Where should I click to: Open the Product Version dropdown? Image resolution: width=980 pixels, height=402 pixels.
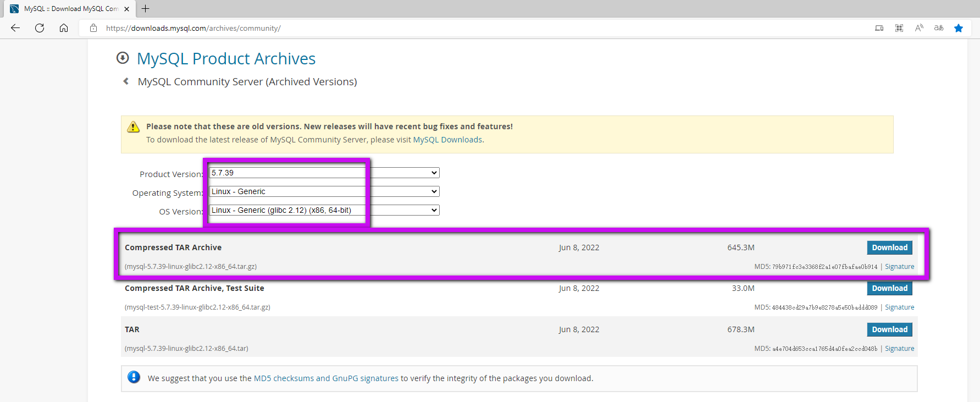[x=324, y=173]
